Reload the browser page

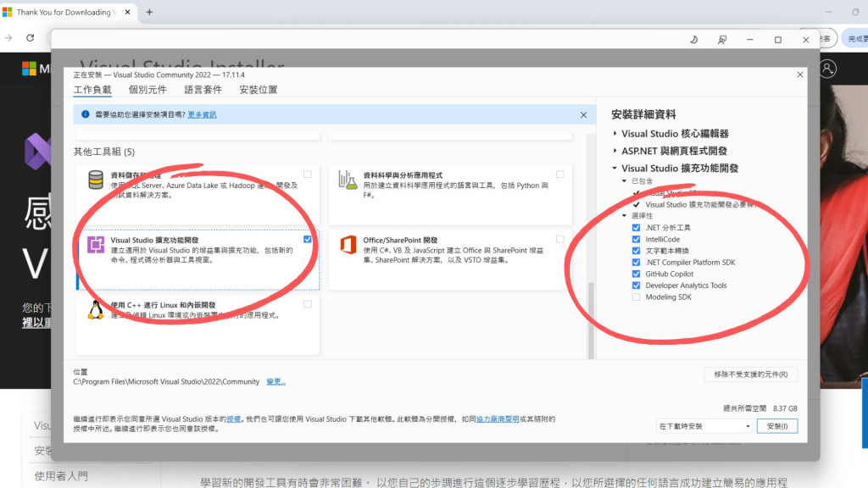point(31,37)
